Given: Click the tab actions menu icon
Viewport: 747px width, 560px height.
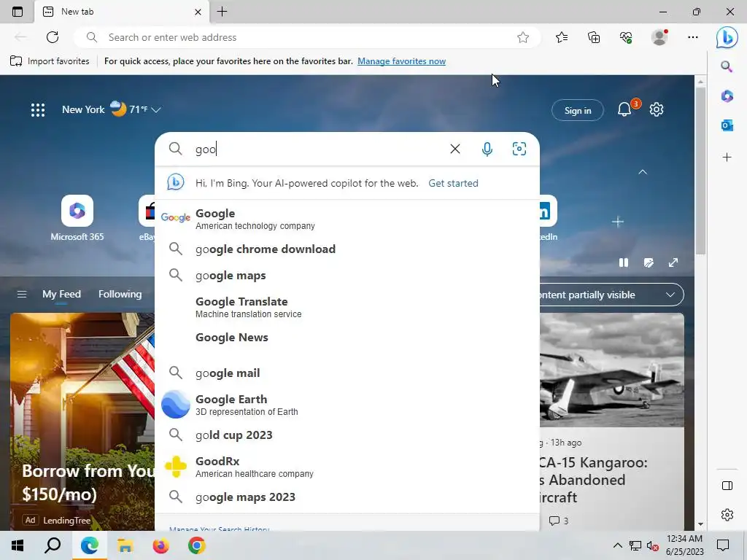Looking at the screenshot, I should pos(18,12).
